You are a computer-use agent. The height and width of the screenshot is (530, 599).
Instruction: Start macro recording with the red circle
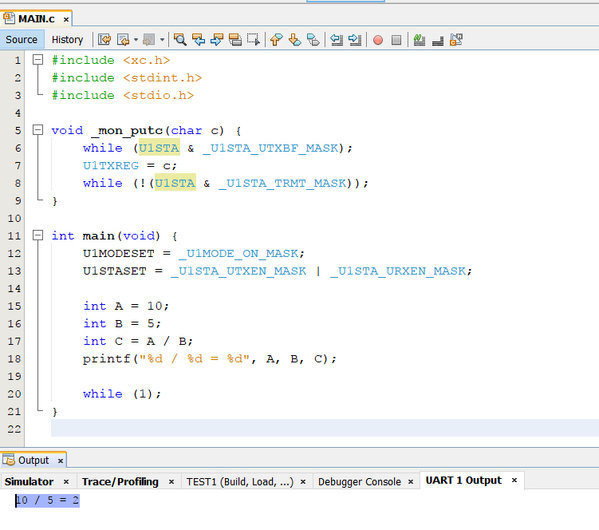[378, 40]
